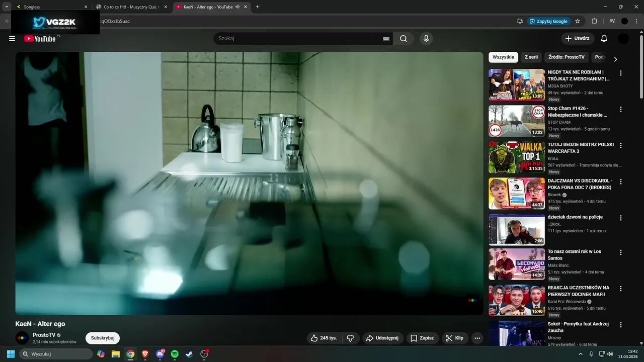Open the Chrome extensions puzzle icon
Image resolution: width=644 pixels, height=362 pixels.
(x=594, y=21)
